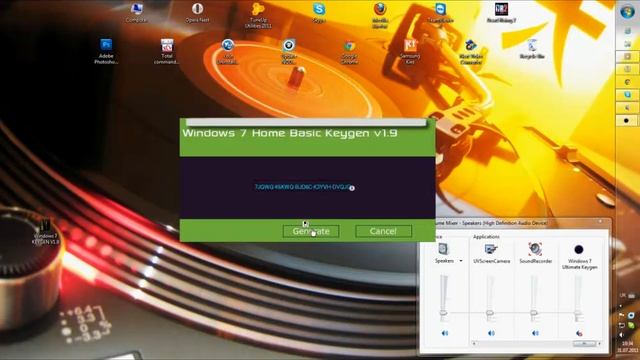Click the Speakers volume slider handle
This screenshot has width=640, height=360.
coord(444,313)
